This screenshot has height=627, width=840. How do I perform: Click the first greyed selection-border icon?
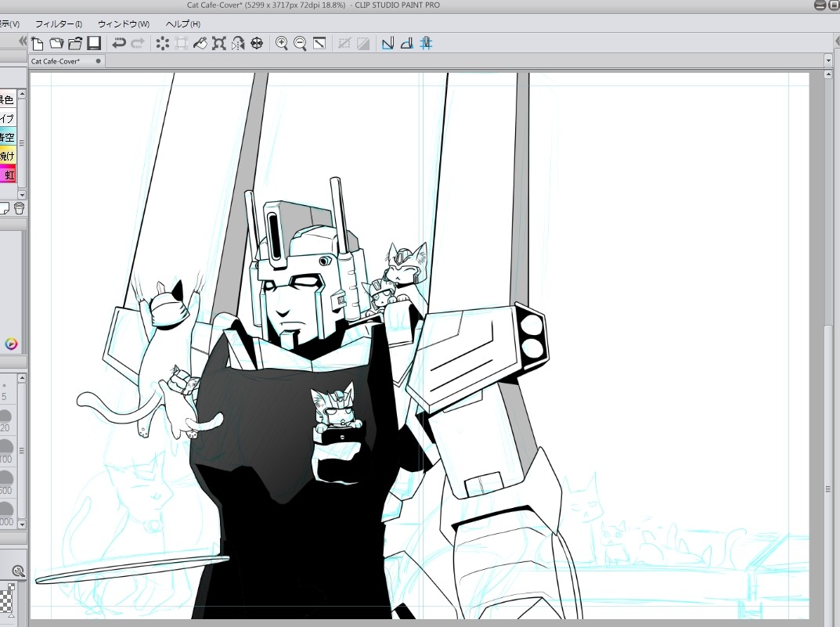click(x=344, y=43)
